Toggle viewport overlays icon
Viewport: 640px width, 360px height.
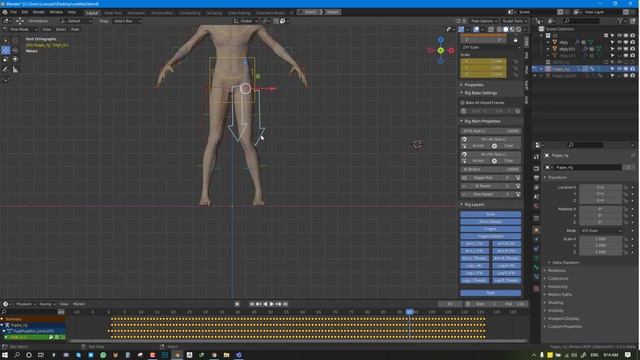[476, 29]
